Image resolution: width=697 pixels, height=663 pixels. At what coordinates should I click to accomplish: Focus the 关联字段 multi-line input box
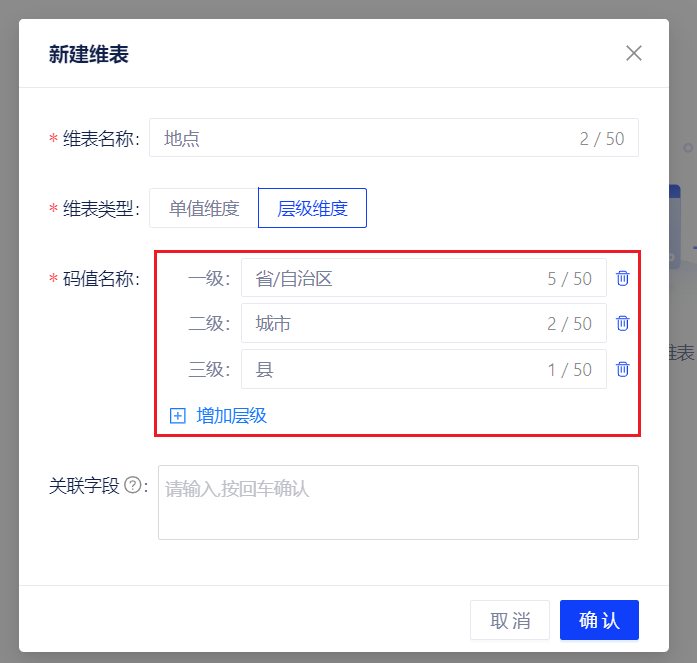(x=398, y=502)
